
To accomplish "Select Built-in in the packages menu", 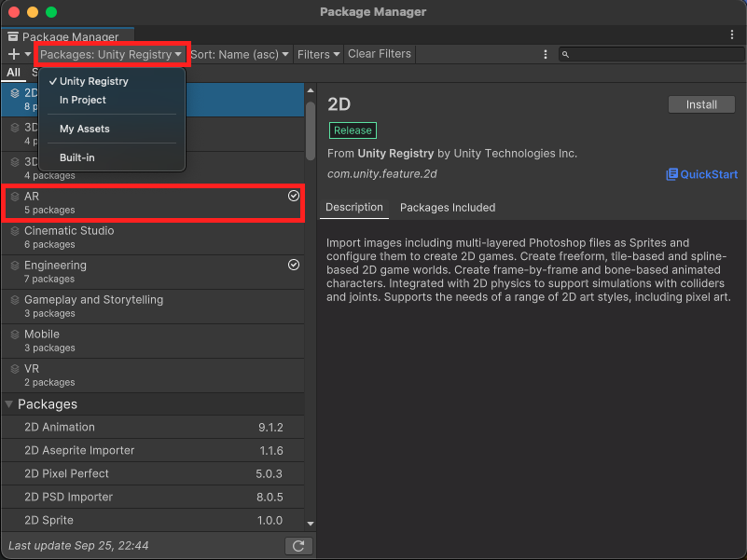I will (x=77, y=157).
